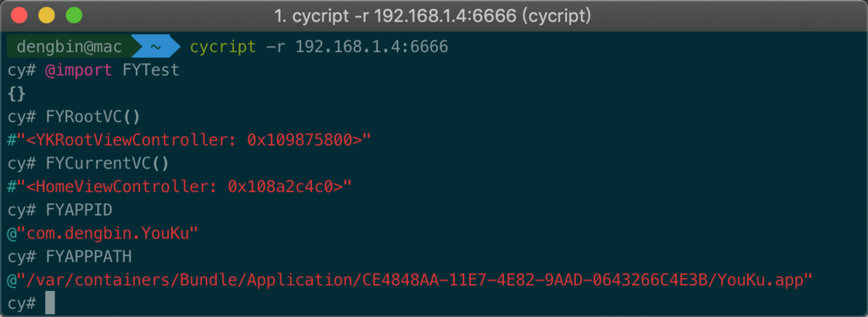868x317 pixels.
Task: Click the dengbin@mac prompt segment
Action: click(69, 47)
